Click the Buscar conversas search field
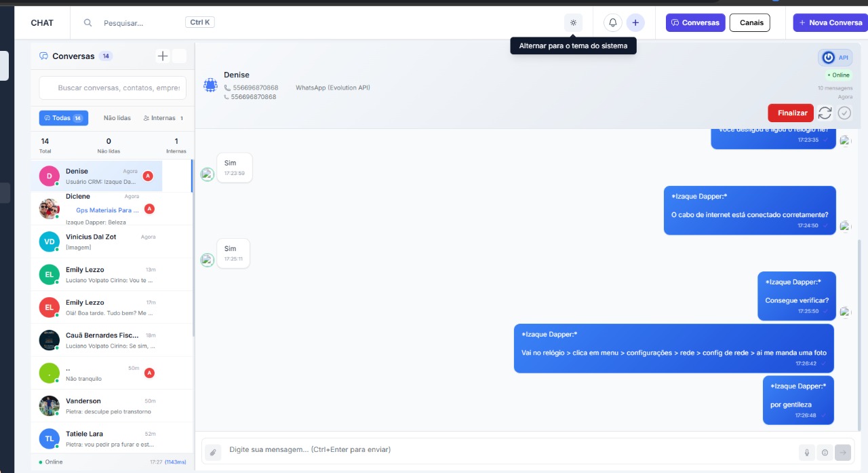Screen dimensions: 868x473 tap(113, 88)
